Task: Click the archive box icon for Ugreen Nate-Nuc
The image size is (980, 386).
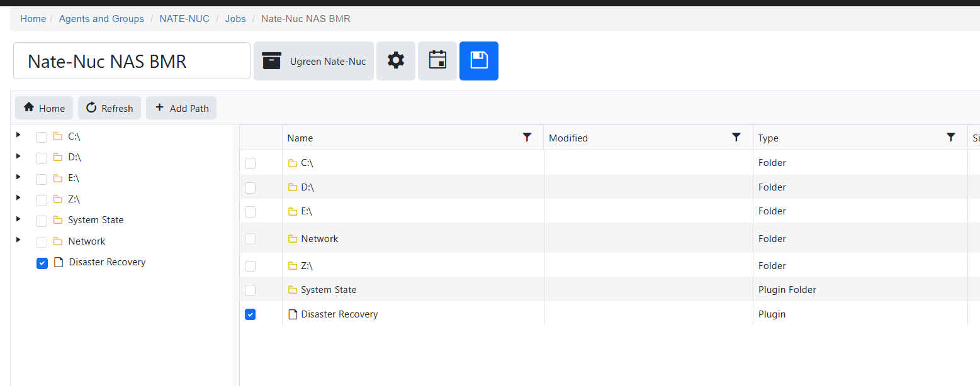Action: point(271,61)
